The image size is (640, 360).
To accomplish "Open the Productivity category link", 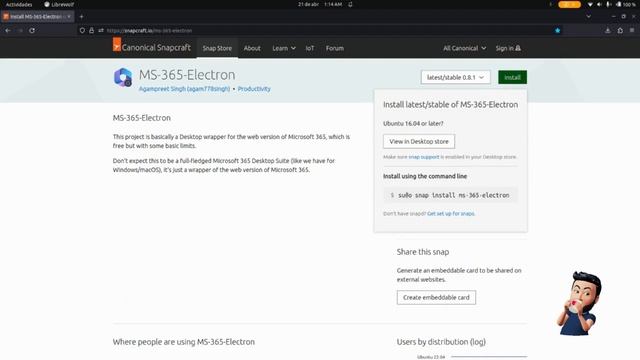I will (x=254, y=89).
